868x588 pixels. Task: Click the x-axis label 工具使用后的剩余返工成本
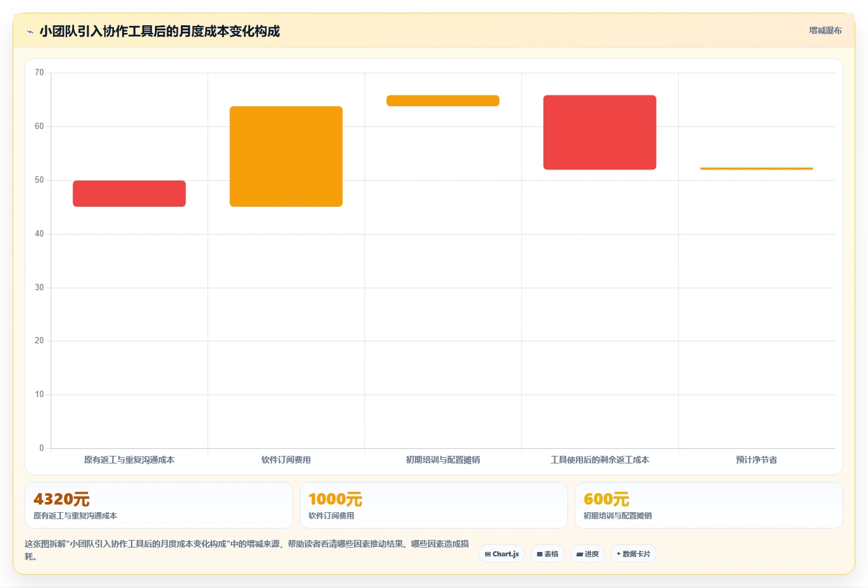pos(600,460)
